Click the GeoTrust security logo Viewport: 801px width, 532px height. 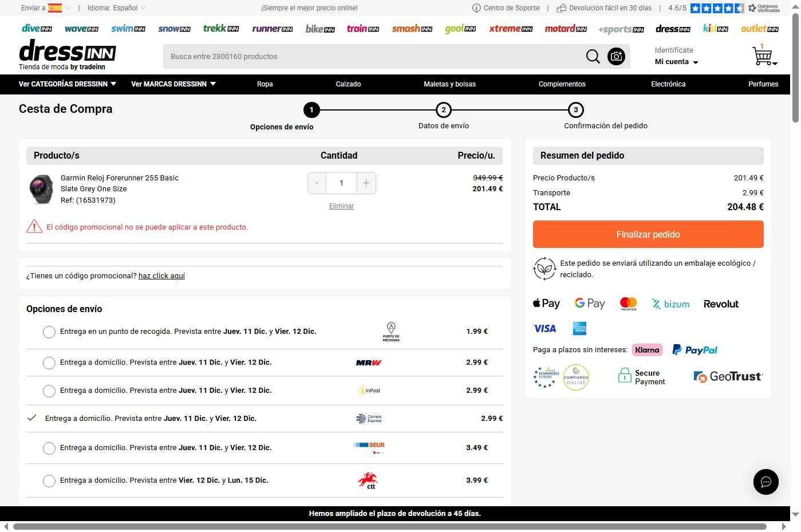728,377
